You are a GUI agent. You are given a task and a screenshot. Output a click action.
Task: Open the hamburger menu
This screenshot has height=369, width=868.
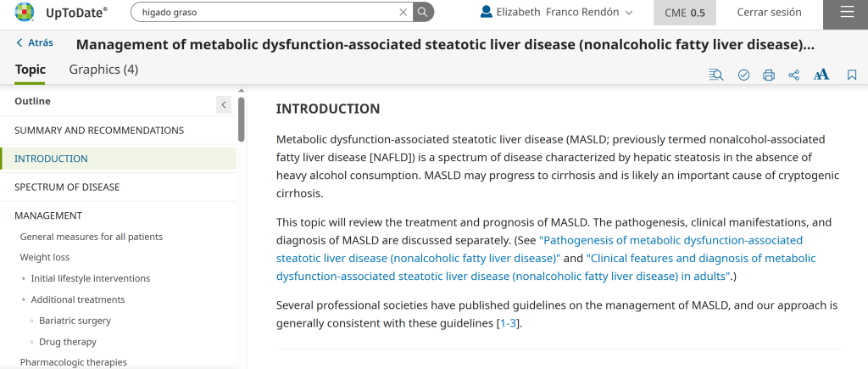pyautogui.click(x=847, y=12)
